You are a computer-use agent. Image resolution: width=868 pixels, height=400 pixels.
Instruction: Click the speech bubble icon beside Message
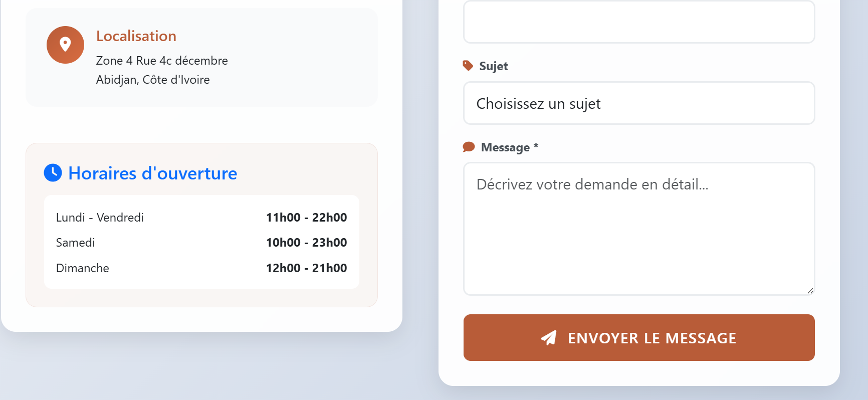469,147
